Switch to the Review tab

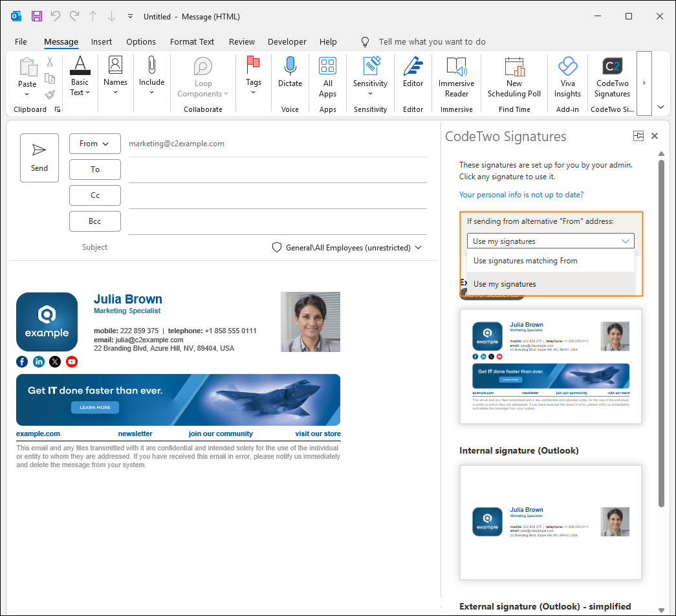pyautogui.click(x=242, y=42)
